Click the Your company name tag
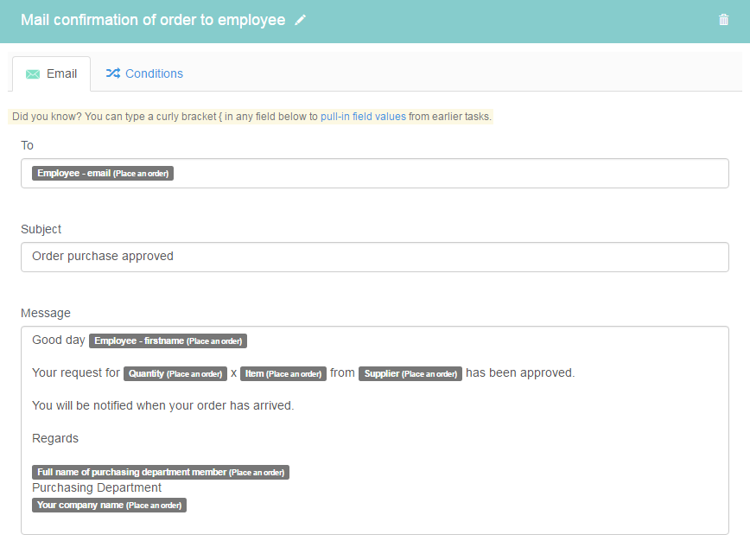This screenshot has height=560, width=750. 109,506
